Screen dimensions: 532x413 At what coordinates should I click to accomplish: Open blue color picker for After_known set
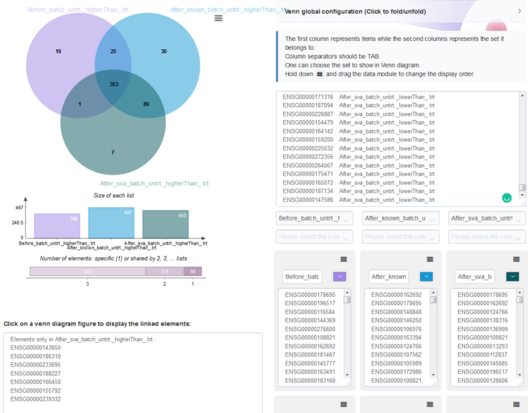click(426, 277)
